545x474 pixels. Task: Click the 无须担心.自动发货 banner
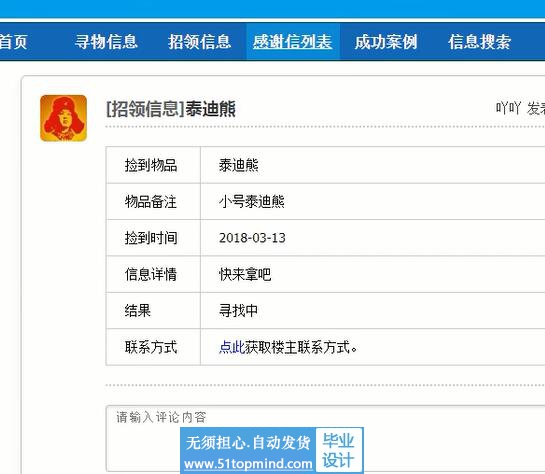point(248,443)
